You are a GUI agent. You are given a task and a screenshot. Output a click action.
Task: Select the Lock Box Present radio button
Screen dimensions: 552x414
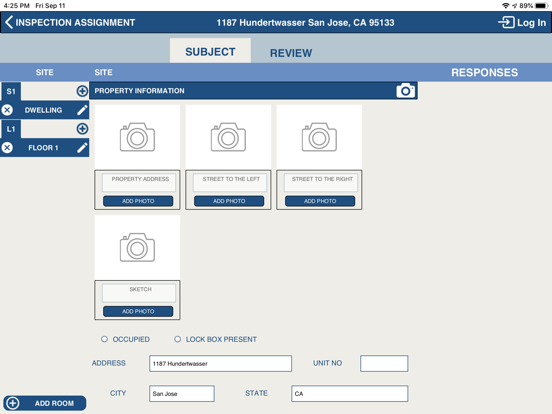pos(177,339)
